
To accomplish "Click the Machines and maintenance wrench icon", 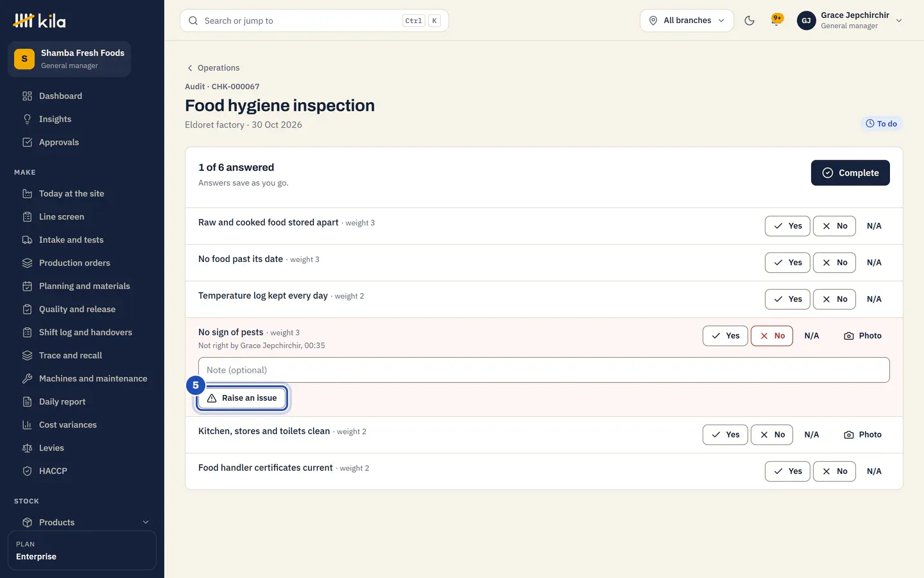I will pos(27,379).
